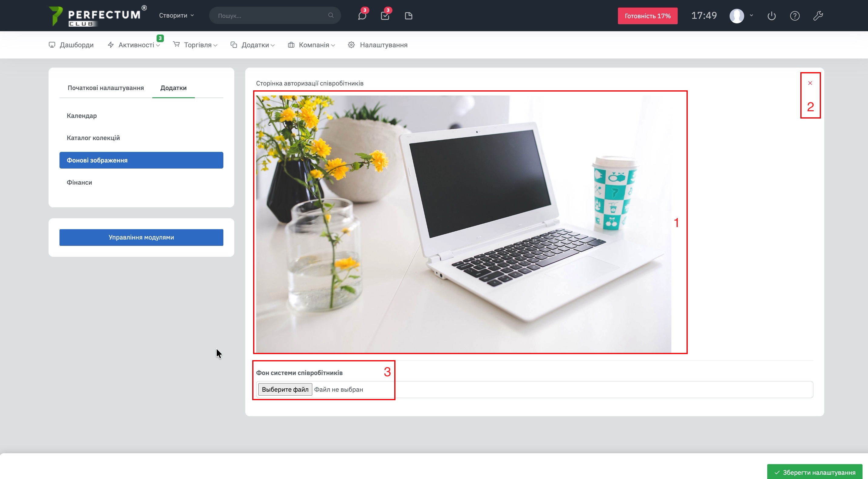Click the wrench setup icon

coord(818,16)
